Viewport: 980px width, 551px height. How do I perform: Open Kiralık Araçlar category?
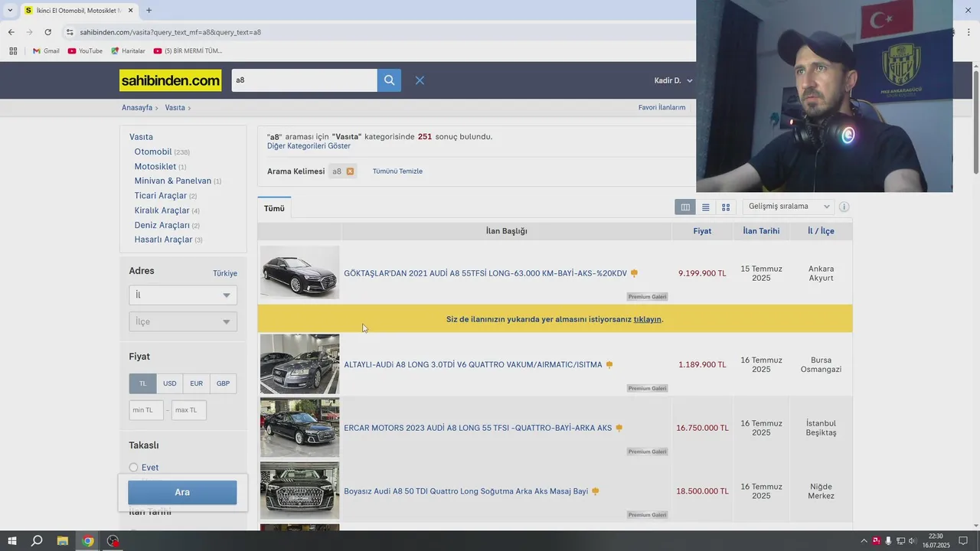click(162, 210)
